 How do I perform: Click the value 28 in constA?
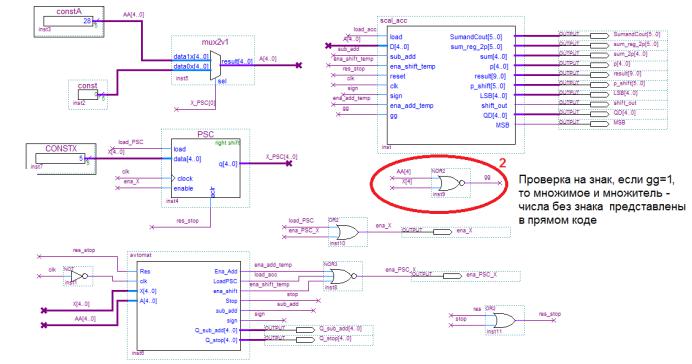click(x=87, y=21)
